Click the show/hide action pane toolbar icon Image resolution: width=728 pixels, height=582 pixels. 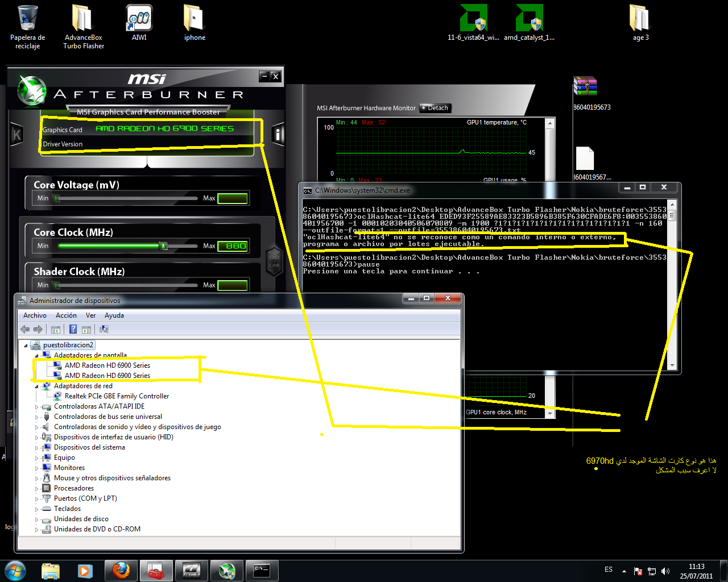click(x=86, y=329)
